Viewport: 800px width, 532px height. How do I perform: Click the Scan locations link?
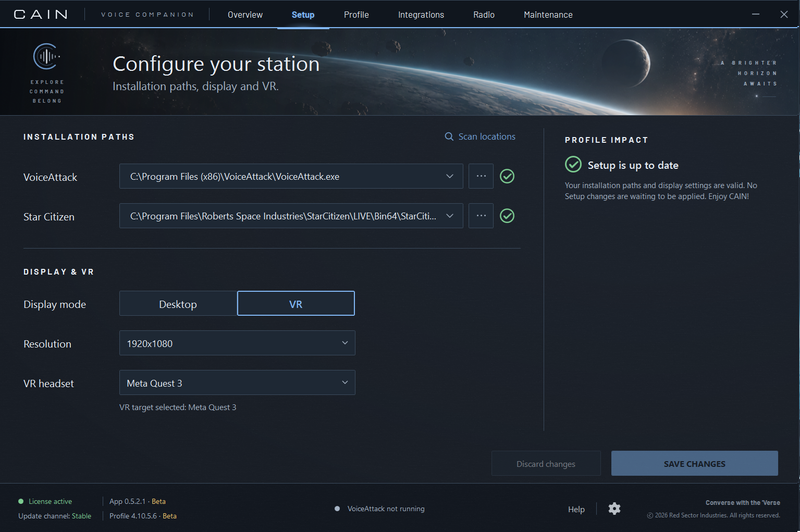(x=480, y=137)
